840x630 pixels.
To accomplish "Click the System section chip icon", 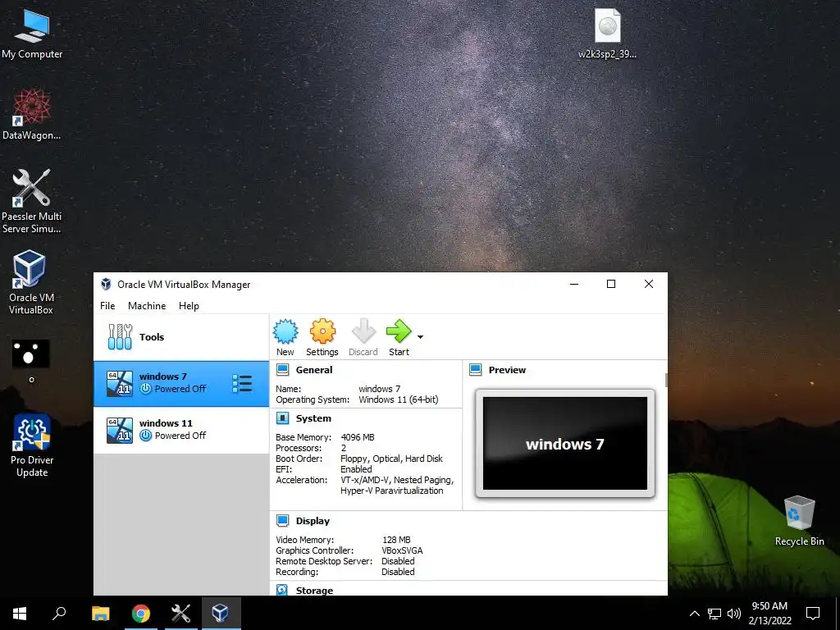I will pyautogui.click(x=282, y=418).
